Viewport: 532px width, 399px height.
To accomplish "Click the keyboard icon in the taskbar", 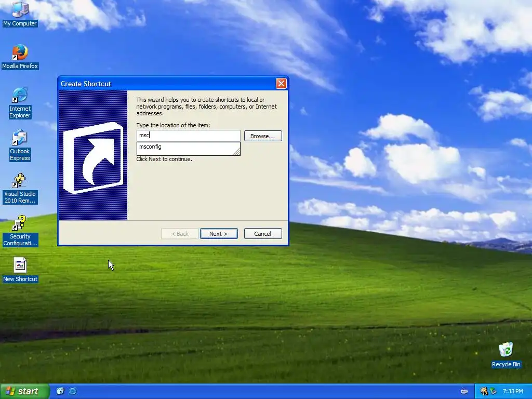I will point(464,391).
